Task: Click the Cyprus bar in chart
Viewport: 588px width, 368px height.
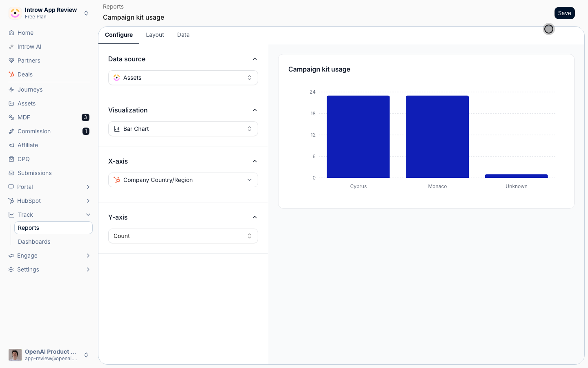Action: point(358,137)
